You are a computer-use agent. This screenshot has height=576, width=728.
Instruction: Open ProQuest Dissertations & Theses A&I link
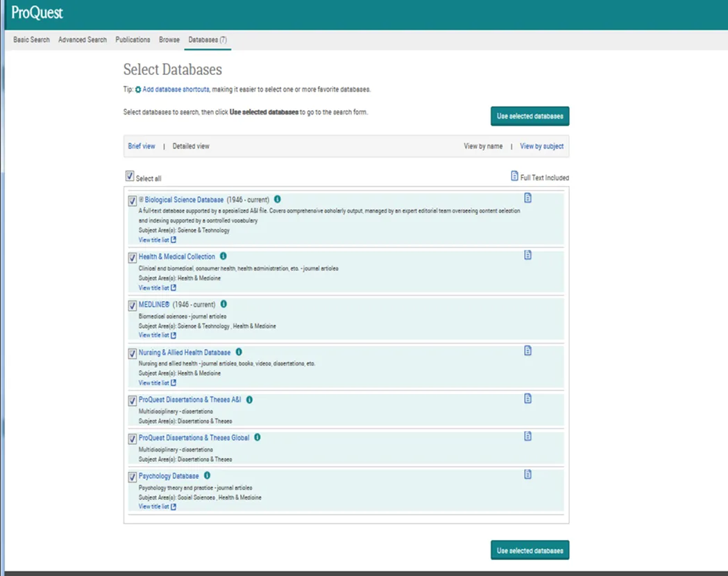(x=190, y=400)
